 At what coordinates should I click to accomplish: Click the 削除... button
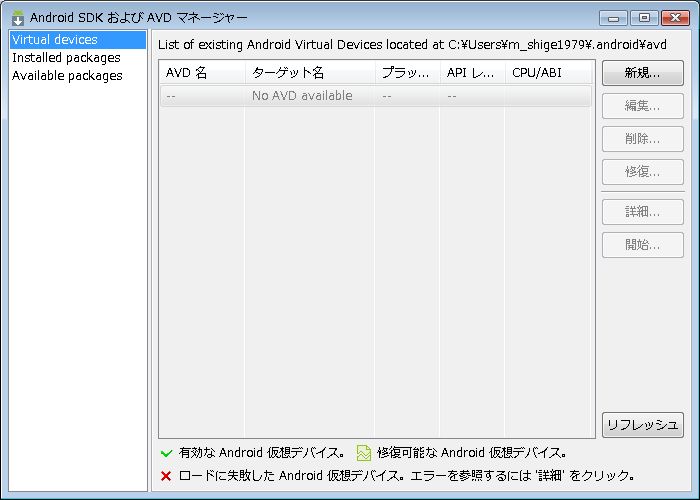tap(642, 139)
